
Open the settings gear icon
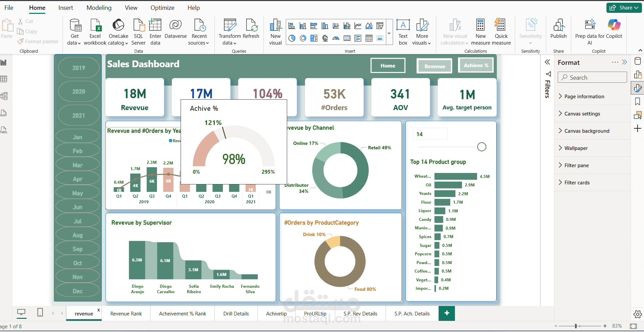tap(638, 314)
